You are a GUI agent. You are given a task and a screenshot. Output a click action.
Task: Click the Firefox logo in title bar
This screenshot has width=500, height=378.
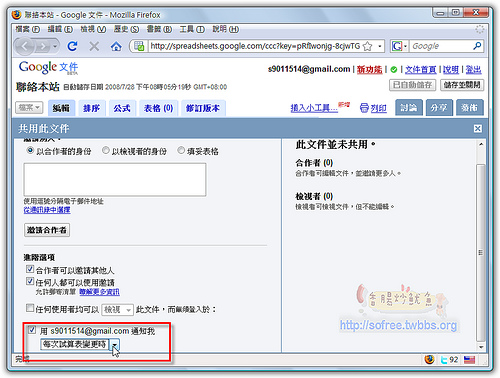[x=16, y=15]
